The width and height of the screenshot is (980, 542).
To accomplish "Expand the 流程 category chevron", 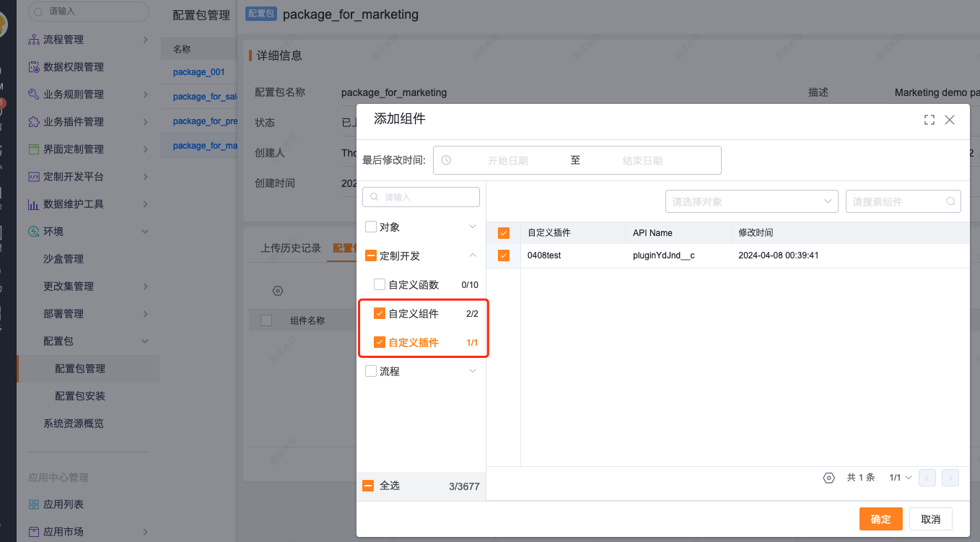I will coord(473,370).
